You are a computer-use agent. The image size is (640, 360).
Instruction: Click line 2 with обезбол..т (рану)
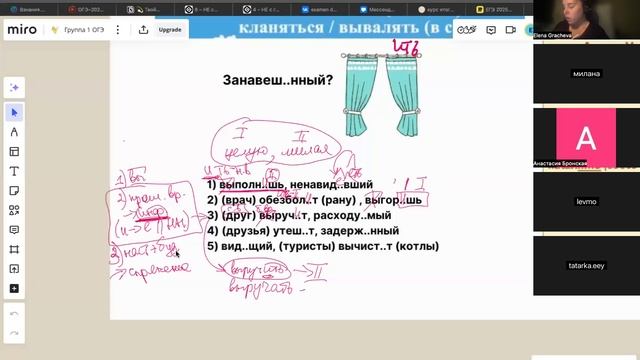[314, 200]
